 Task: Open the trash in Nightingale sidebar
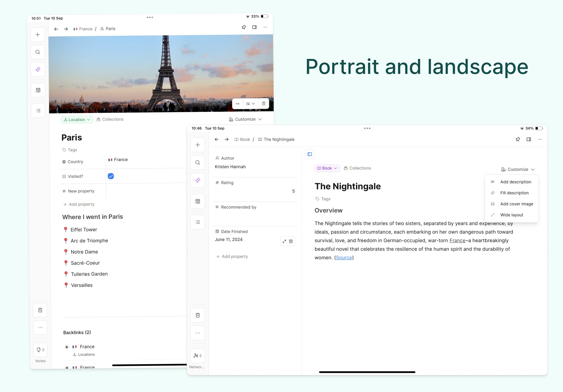tap(198, 315)
